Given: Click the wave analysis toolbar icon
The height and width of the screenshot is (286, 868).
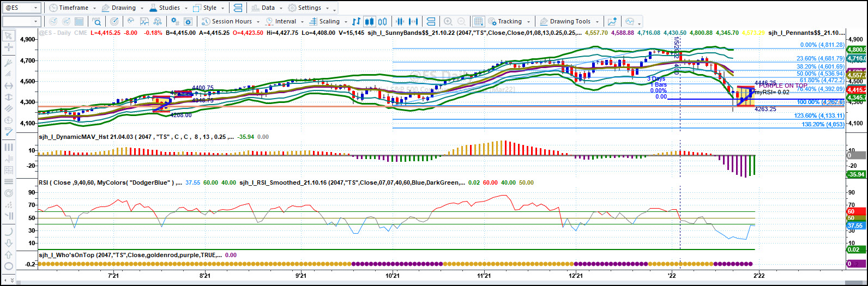Looking at the screenshot, I should coord(131,22).
